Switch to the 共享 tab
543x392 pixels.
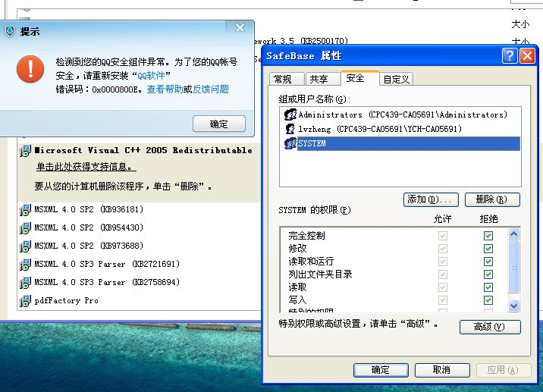click(322, 80)
